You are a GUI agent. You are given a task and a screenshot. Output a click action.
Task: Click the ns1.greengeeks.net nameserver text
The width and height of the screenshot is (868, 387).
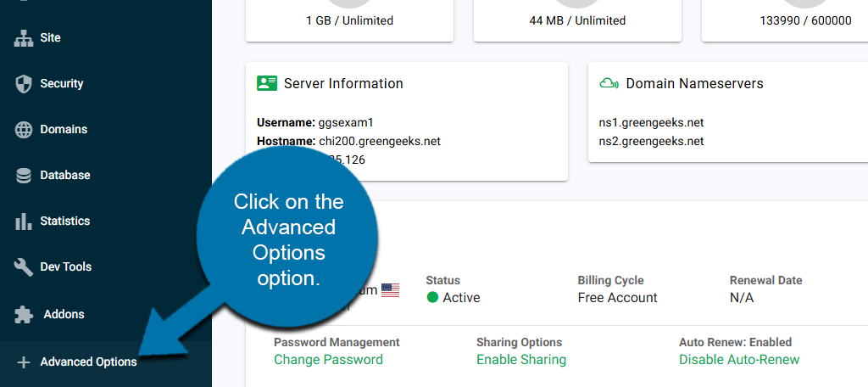651,122
